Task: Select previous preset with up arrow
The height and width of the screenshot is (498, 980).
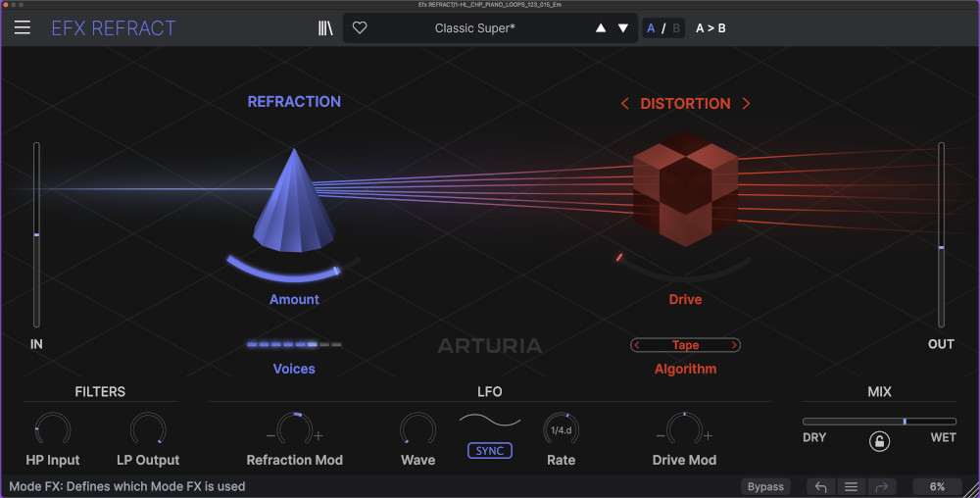Action: click(601, 28)
